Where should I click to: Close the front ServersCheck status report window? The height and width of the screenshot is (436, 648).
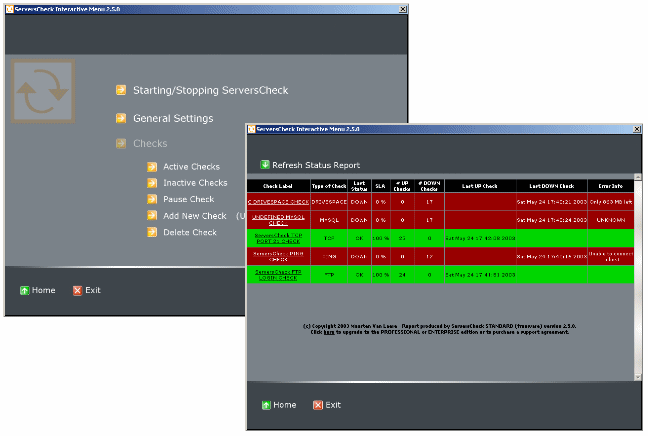click(x=637, y=129)
